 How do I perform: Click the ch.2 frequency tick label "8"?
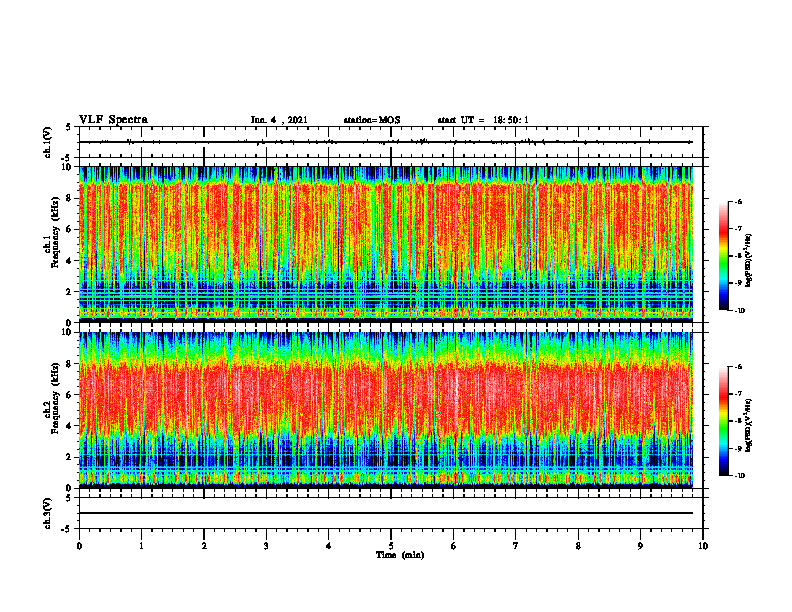coord(70,364)
